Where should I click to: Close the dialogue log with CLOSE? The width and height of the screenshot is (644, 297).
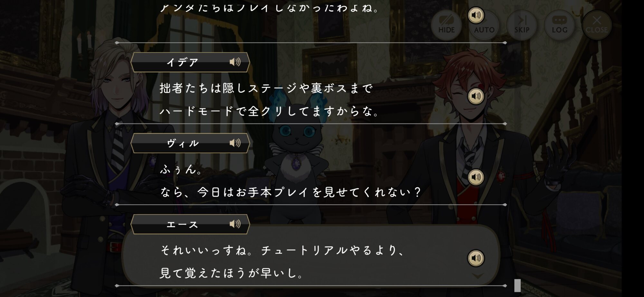pyautogui.click(x=597, y=25)
